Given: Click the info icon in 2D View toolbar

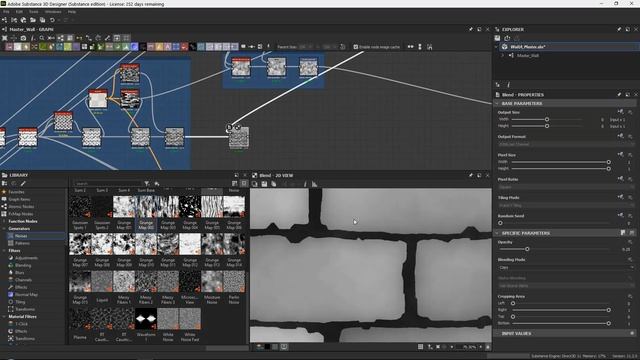Looking at the screenshot, I should 305,184.
